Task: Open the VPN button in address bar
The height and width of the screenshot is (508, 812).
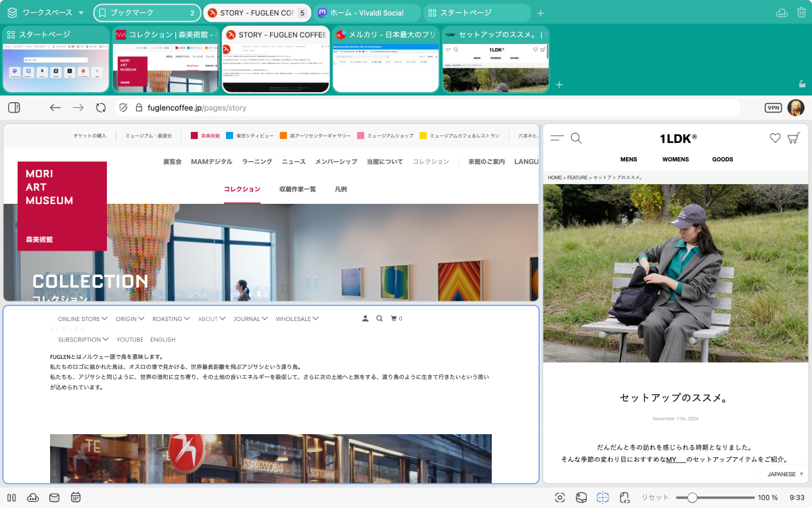Action: [773, 108]
